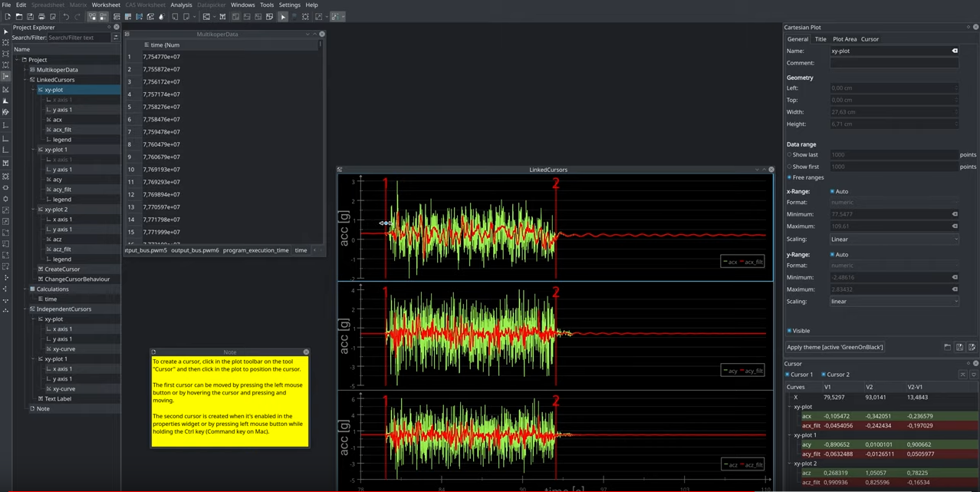The width and height of the screenshot is (980, 492).
Task: Select CreateCursor item in tree
Action: tap(62, 269)
